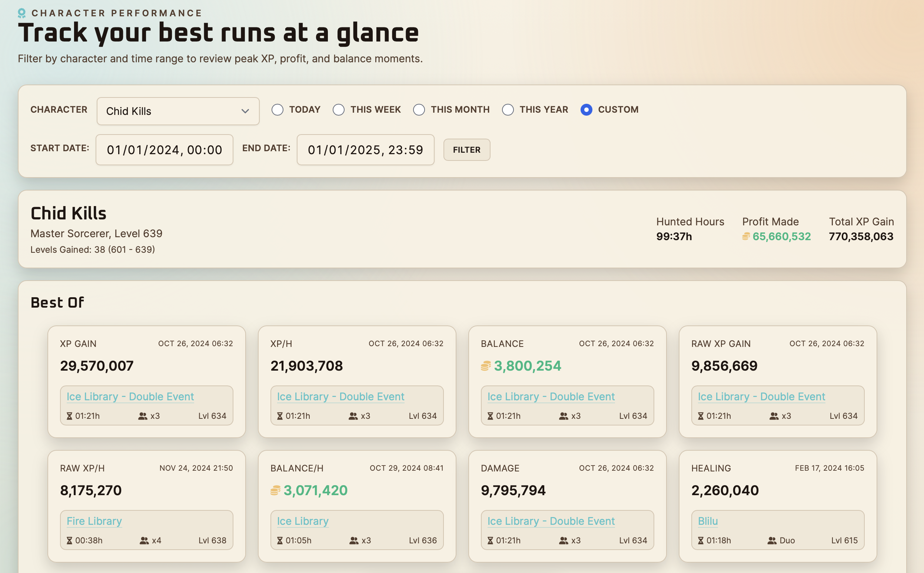Click the end date input field
The width and height of the screenshot is (924, 573).
tap(365, 150)
